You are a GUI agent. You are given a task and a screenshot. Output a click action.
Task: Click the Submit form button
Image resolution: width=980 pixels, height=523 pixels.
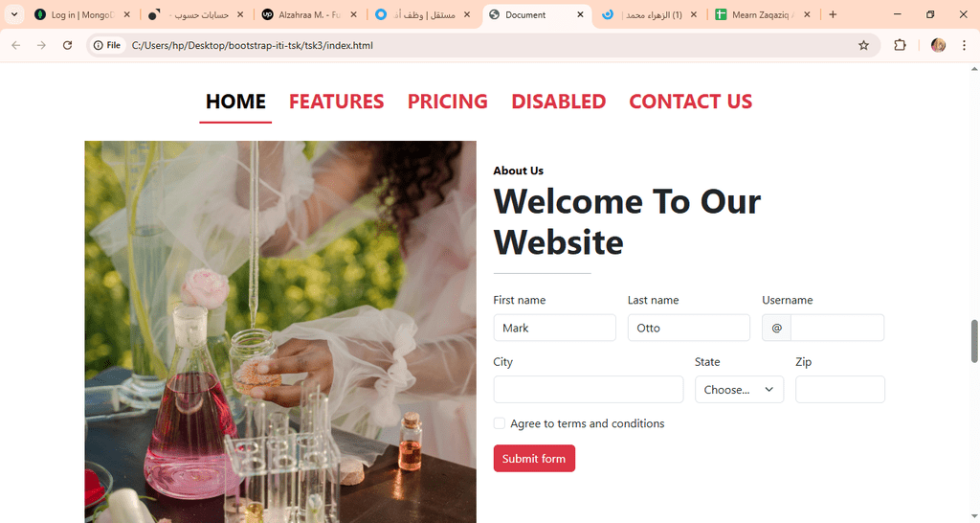pos(534,459)
